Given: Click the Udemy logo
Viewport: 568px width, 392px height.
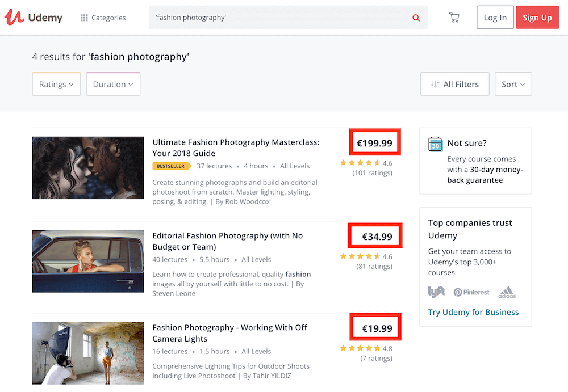Looking at the screenshot, I should click(x=33, y=18).
